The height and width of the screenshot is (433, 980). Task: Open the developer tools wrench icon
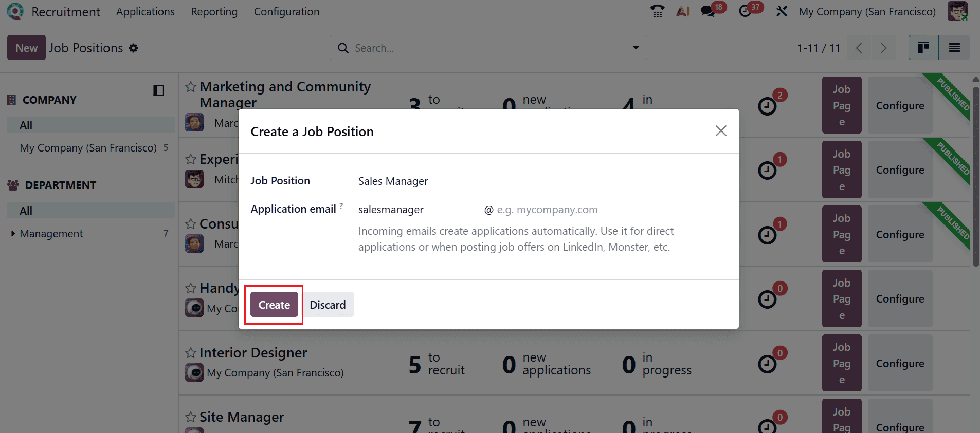point(782,11)
